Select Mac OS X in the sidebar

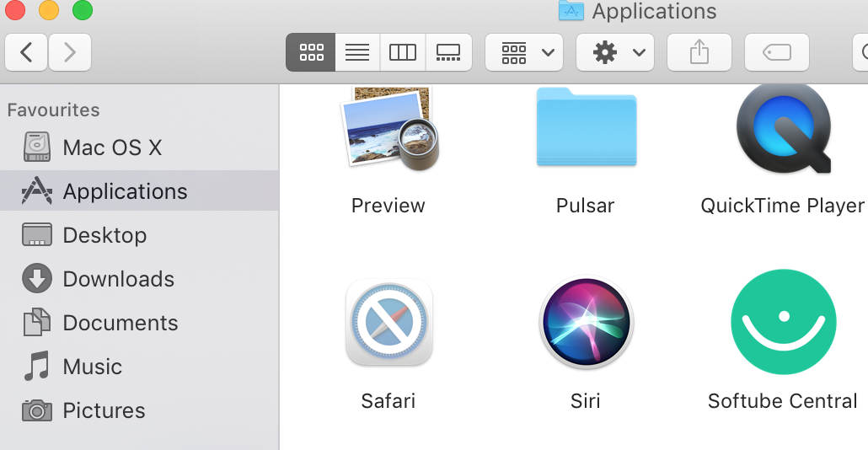(139, 147)
